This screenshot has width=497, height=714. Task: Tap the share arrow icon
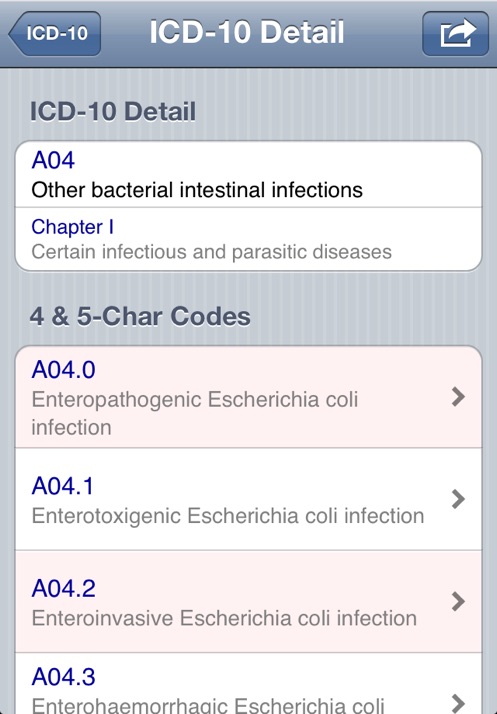click(455, 33)
